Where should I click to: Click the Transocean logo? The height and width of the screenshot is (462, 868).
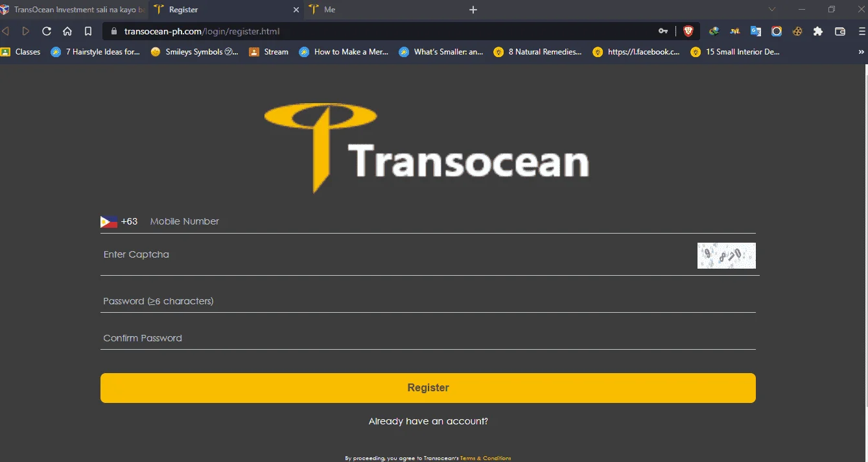[x=427, y=149]
